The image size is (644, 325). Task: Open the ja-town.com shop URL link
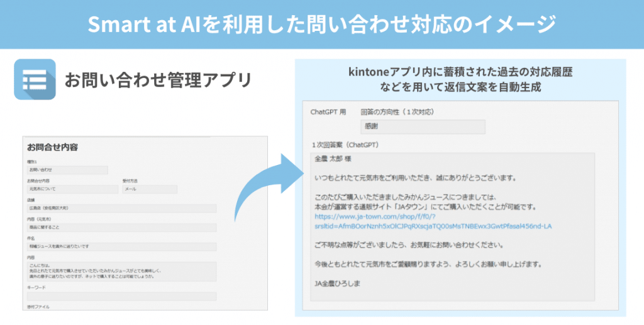click(433, 221)
